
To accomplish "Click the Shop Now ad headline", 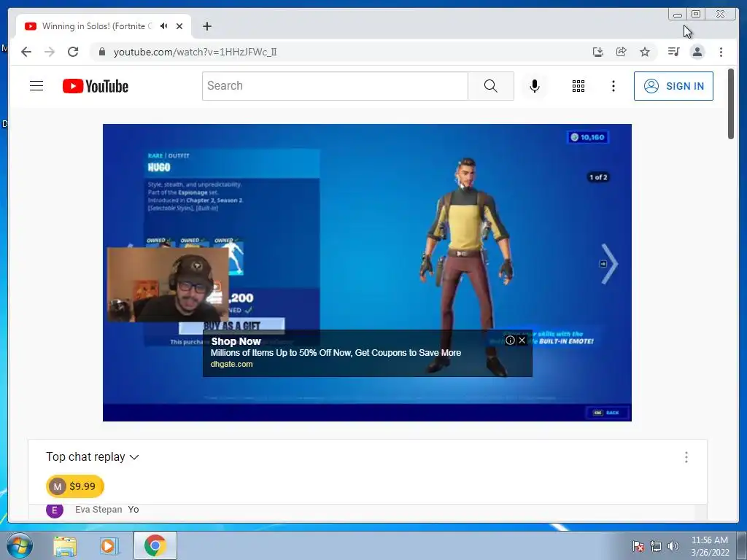I will (236, 341).
